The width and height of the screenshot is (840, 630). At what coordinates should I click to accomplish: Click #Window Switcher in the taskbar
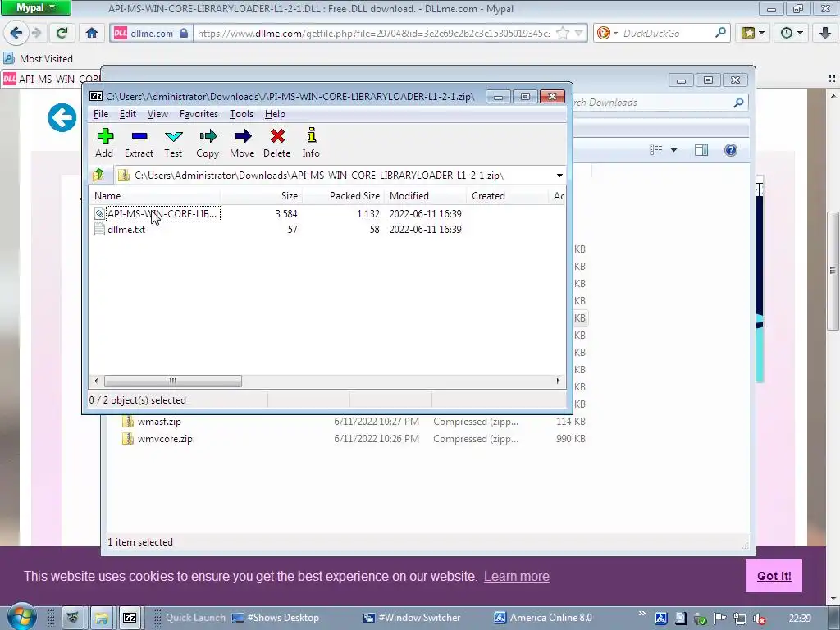pos(412,618)
